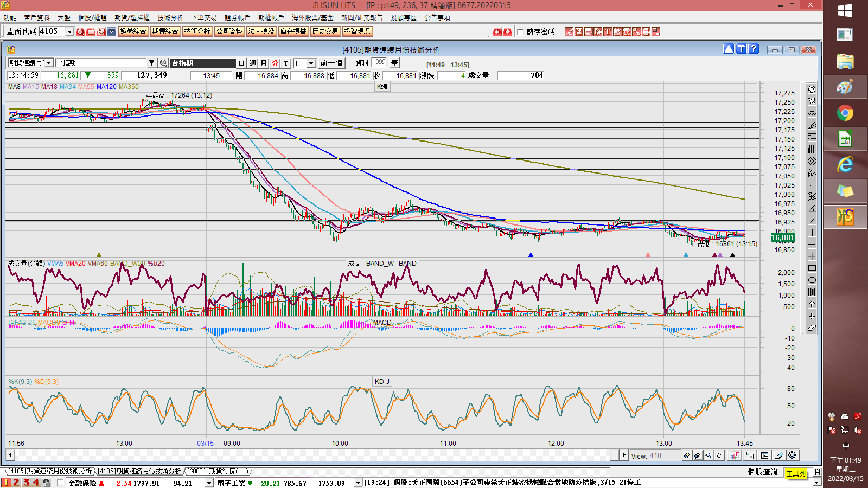Switch to the [3002] 期貨行情(一) tab
Screen dimensions: 868x488
(x=219, y=471)
